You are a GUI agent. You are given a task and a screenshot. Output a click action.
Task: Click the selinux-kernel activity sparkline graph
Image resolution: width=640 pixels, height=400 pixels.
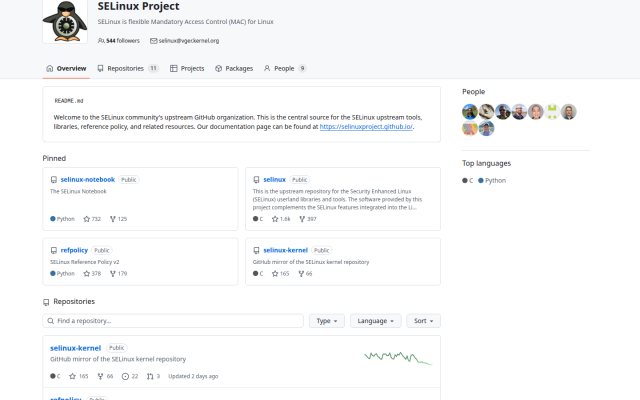(x=398, y=358)
